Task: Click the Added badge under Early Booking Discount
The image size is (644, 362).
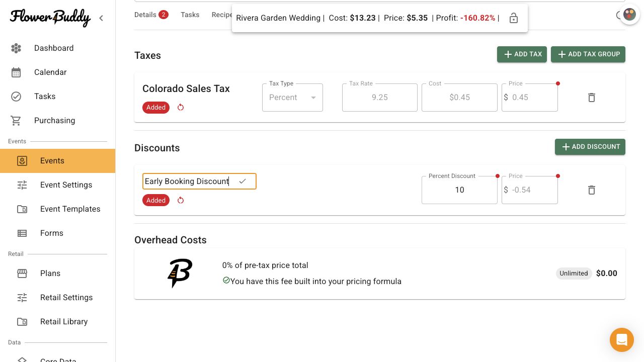Action: click(x=156, y=200)
